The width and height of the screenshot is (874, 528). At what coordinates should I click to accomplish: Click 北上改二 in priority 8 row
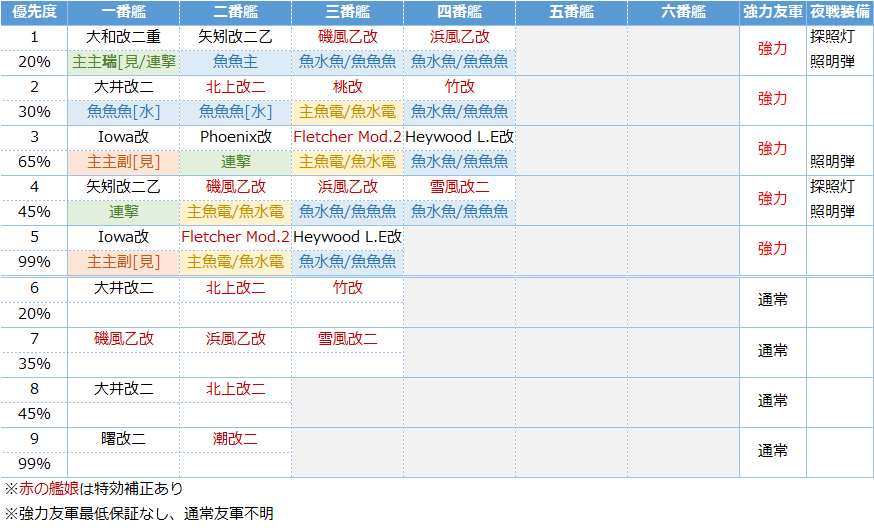[x=235, y=389]
